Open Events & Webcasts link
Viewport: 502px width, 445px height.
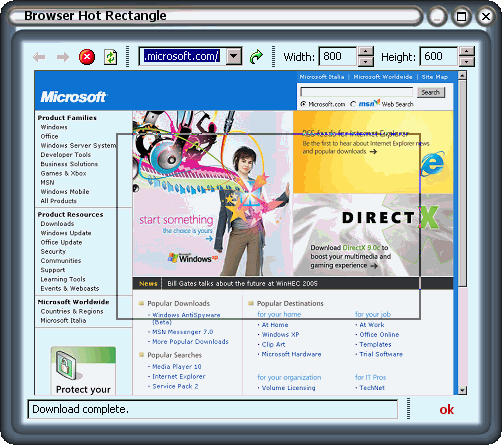[70, 289]
